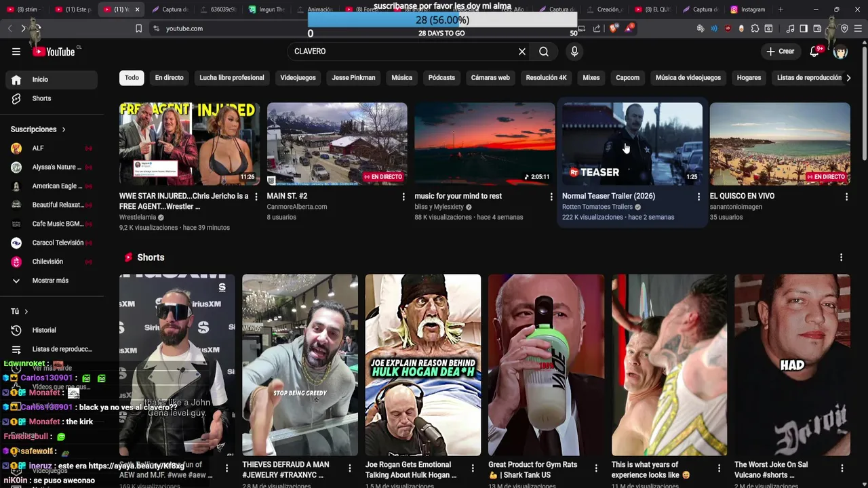The image size is (868, 488).
Task: Open the YouTube hamburger guide menu
Action: tap(16, 52)
